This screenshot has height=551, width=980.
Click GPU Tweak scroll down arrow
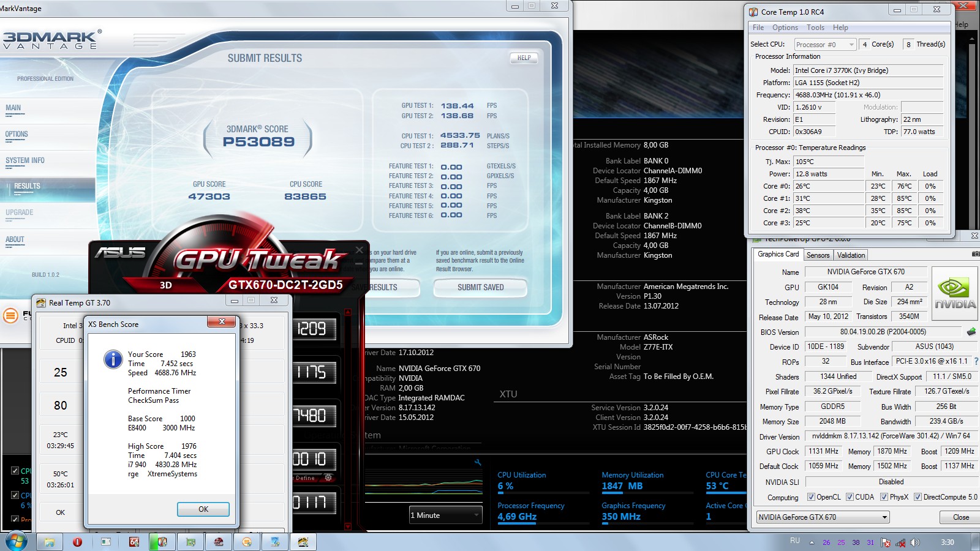(x=348, y=527)
